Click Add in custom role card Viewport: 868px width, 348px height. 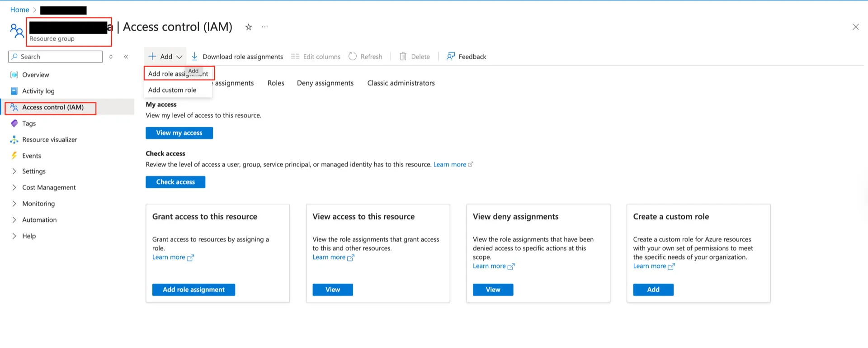[653, 290]
